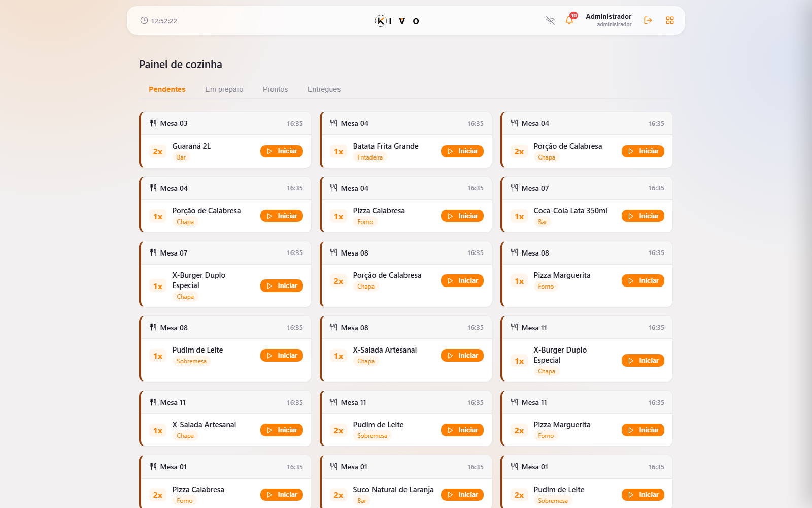Click the offline wifi status icon

550,21
